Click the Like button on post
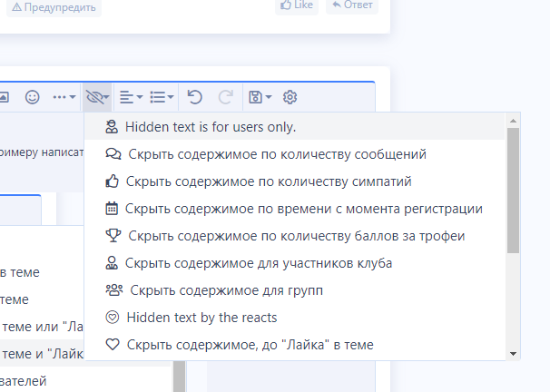 [x=297, y=5]
